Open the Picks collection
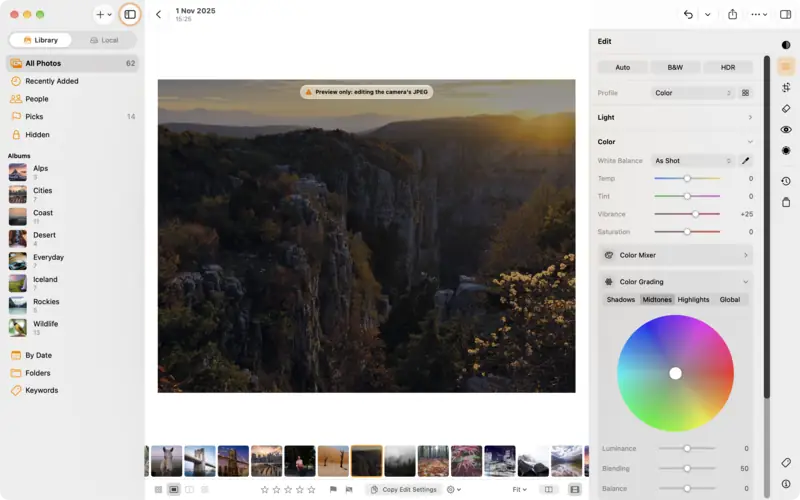This screenshot has width=800, height=500. pyautogui.click(x=72, y=116)
